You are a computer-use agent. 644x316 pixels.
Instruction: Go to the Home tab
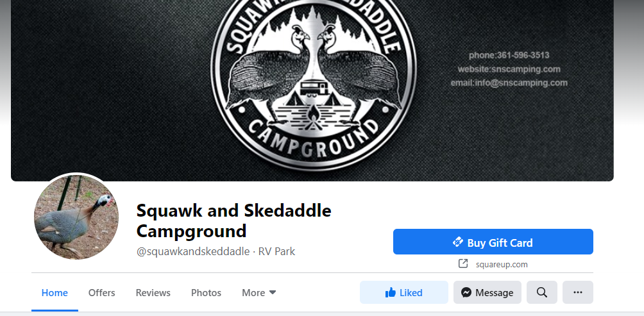point(55,293)
